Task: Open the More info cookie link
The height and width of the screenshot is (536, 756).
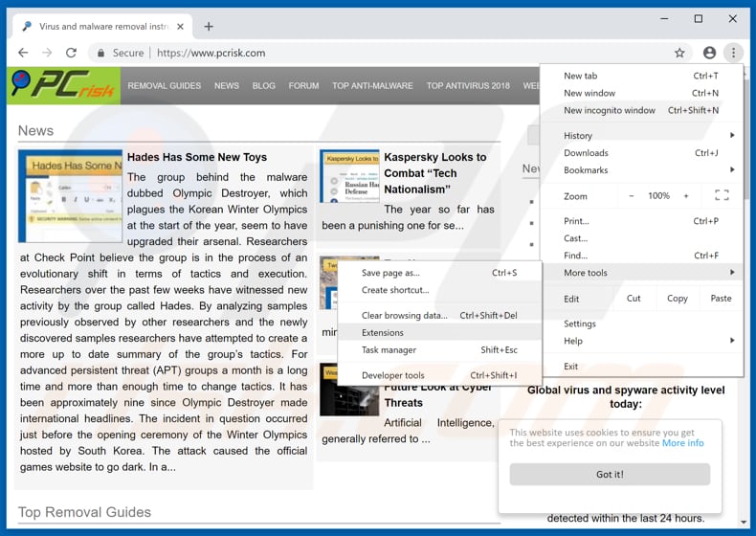Action: click(x=682, y=443)
